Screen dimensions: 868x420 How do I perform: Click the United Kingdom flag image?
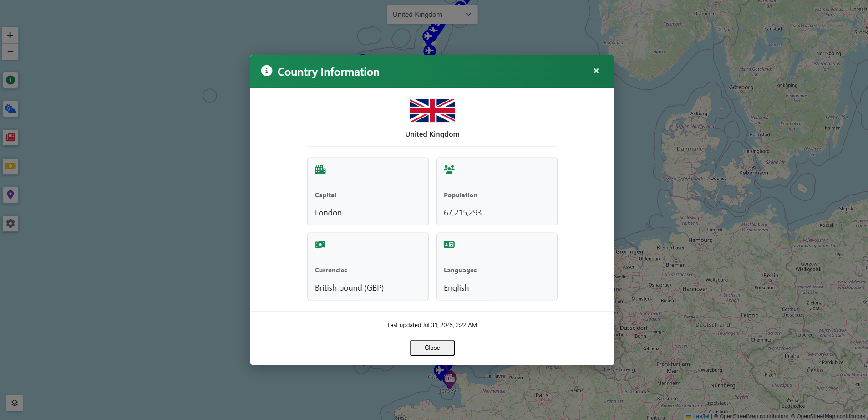click(431, 110)
